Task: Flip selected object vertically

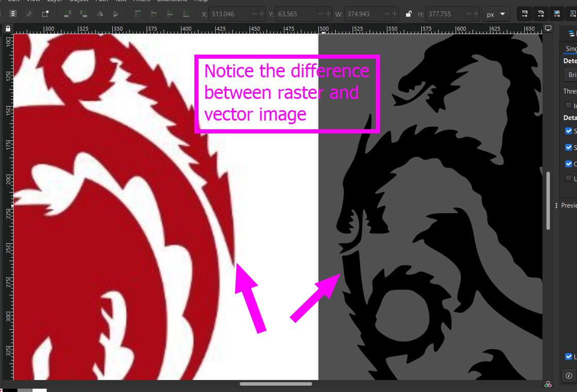Action: [116, 14]
